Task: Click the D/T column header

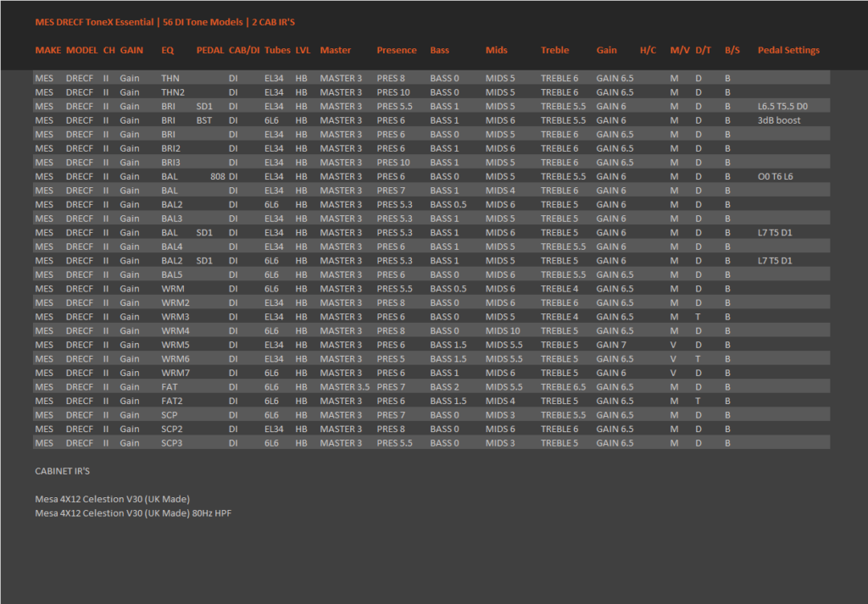Action: click(703, 50)
